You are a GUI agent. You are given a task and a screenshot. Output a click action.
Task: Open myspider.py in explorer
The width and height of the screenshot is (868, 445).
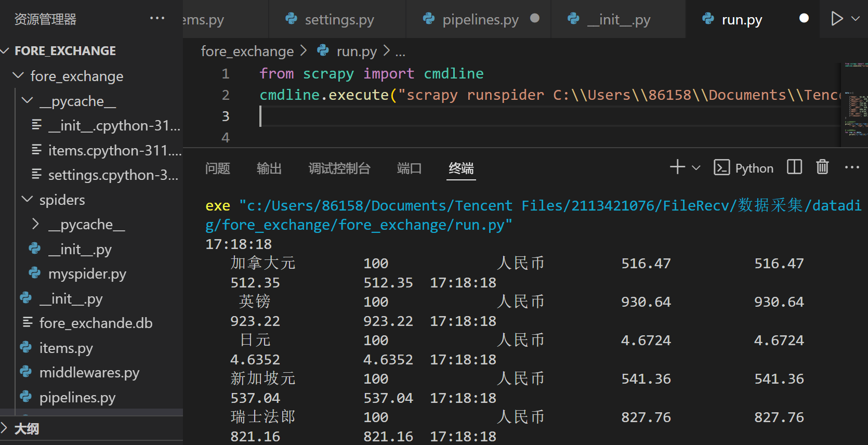click(87, 273)
